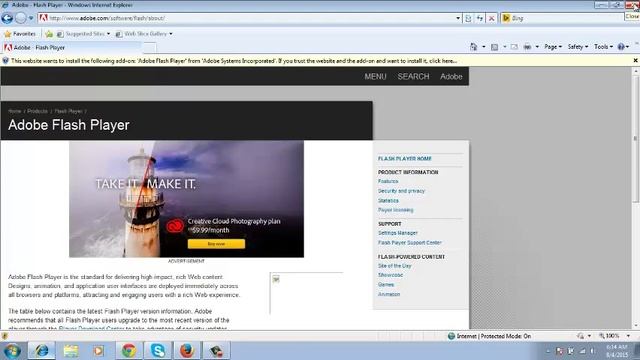Open Windows Media Player from the taskbar
Image resolution: width=640 pixels, height=360 pixels.
pos(99,351)
